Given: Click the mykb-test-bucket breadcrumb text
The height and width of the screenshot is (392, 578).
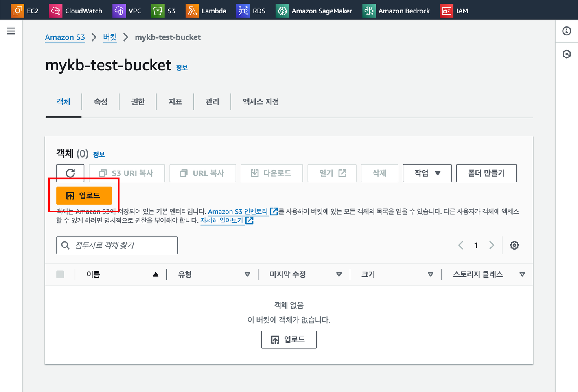Looking at the screenshot, I should (168, 37).
